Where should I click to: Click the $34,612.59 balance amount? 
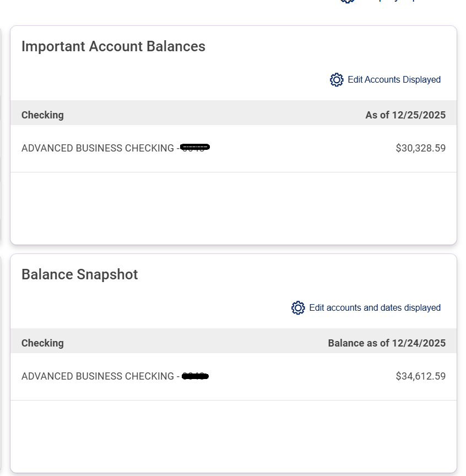(420, 376)
